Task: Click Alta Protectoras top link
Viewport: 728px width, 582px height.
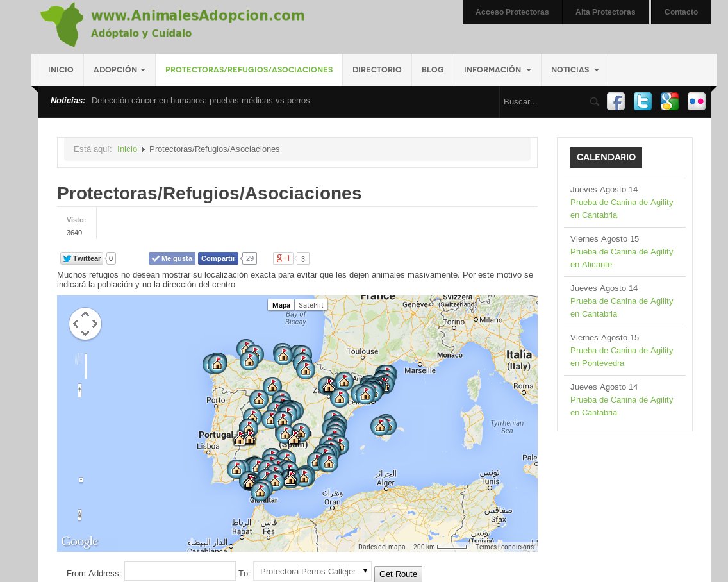Action: point(606,12)
